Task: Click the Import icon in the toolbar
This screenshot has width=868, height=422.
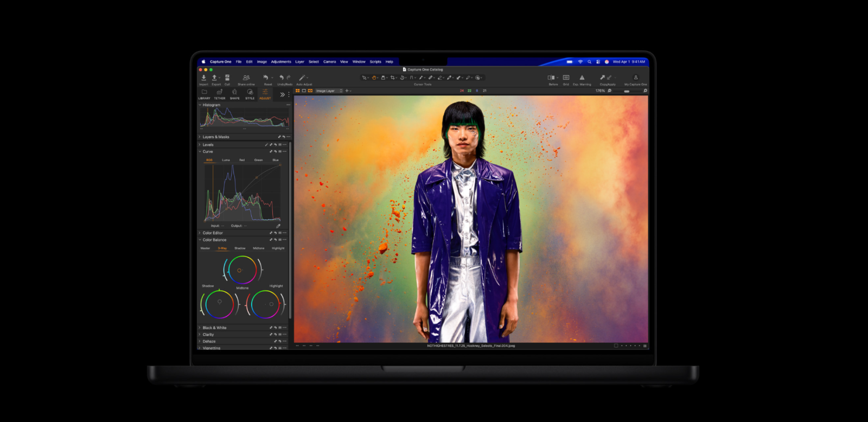Action: pyautogui.click(x=203, y=78)
